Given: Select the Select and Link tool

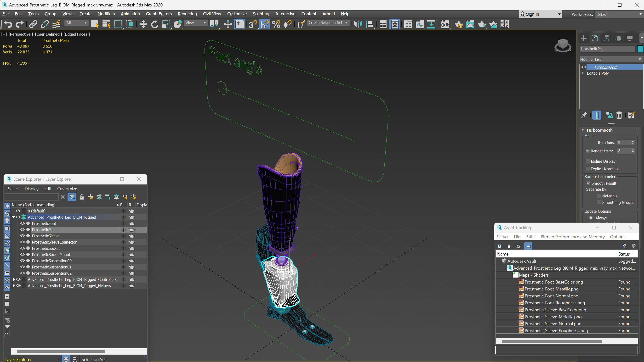Looking at the screenshot, I should [33, 24].
